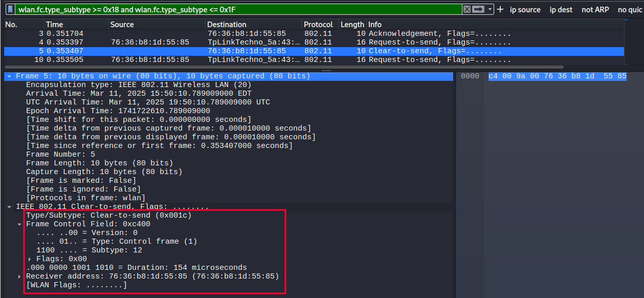644x298 pixels.
Task: Apply the 'not ARP' filter shortcut
Action: [595, 10]
